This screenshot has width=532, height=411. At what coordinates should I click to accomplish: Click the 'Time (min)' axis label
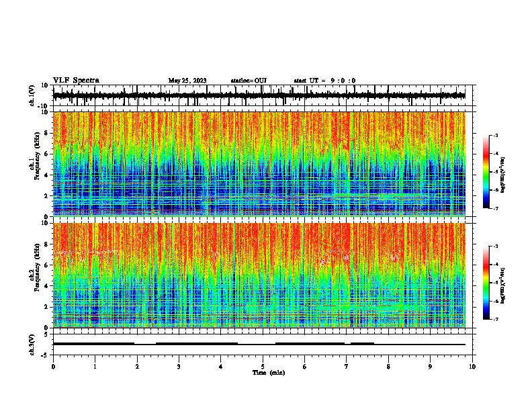(x=269, y=373)
